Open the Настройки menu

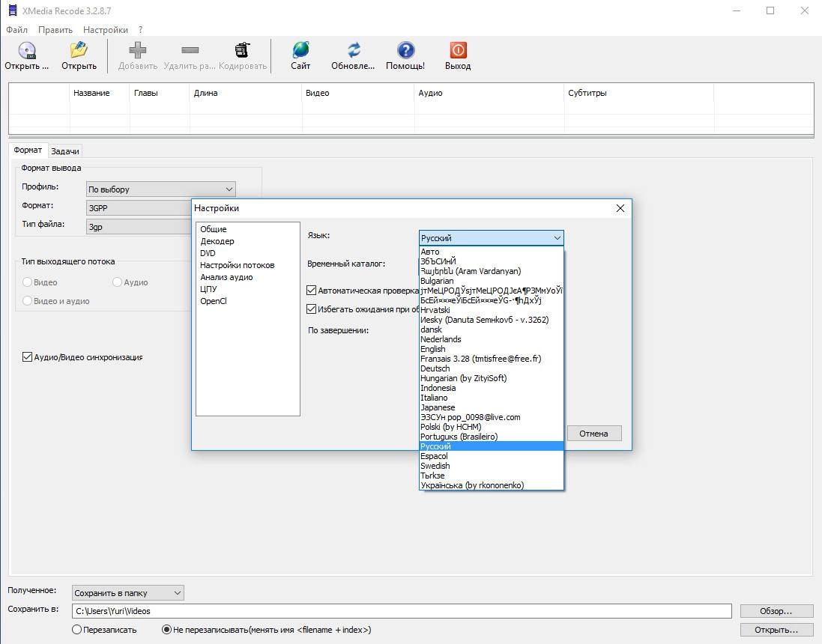coord(106,30)
